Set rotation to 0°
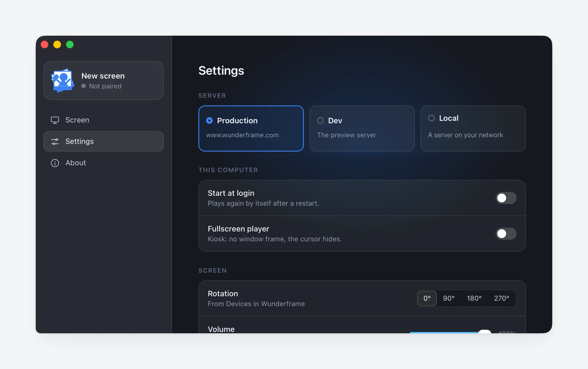This screenshot has height=369, width=588. pyautogui.click(x=427, y=298)
